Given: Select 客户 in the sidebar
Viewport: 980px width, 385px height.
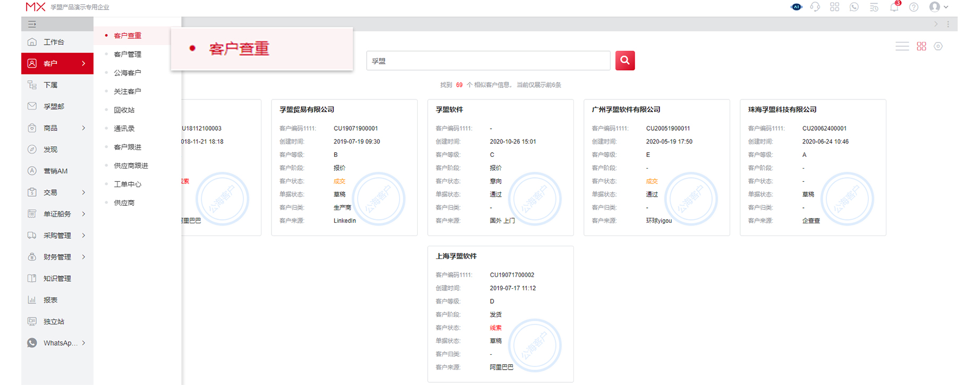Looking at the screenshot, I should (x=57, y=63).
